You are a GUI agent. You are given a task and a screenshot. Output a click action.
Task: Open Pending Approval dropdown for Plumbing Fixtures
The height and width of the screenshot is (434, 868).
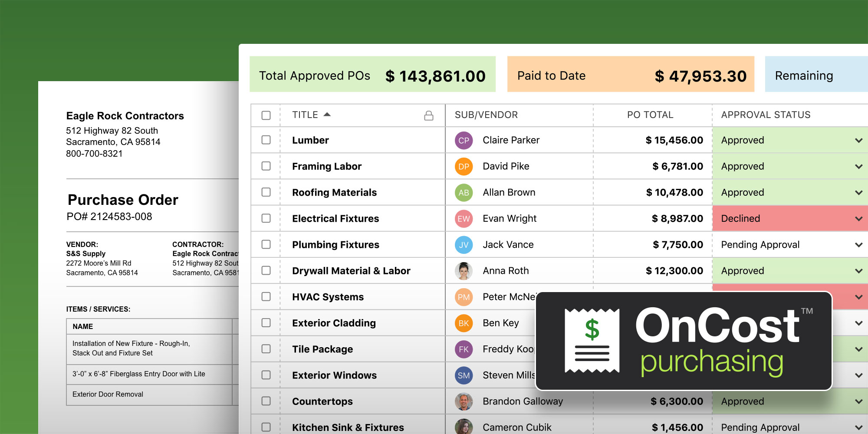coord(858,245)
